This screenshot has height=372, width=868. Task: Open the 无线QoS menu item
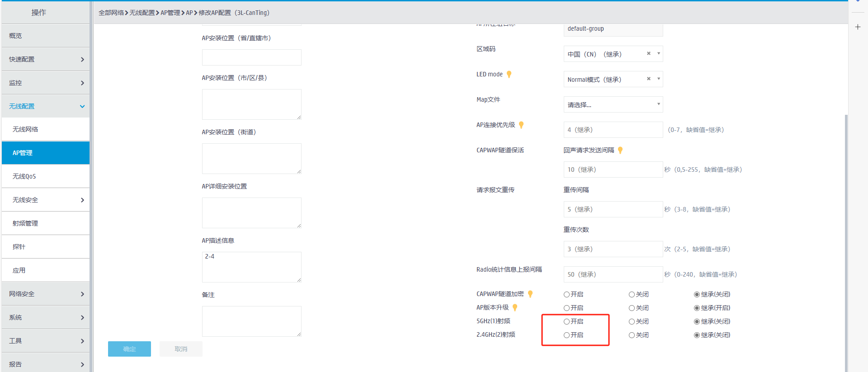(46, 176)
